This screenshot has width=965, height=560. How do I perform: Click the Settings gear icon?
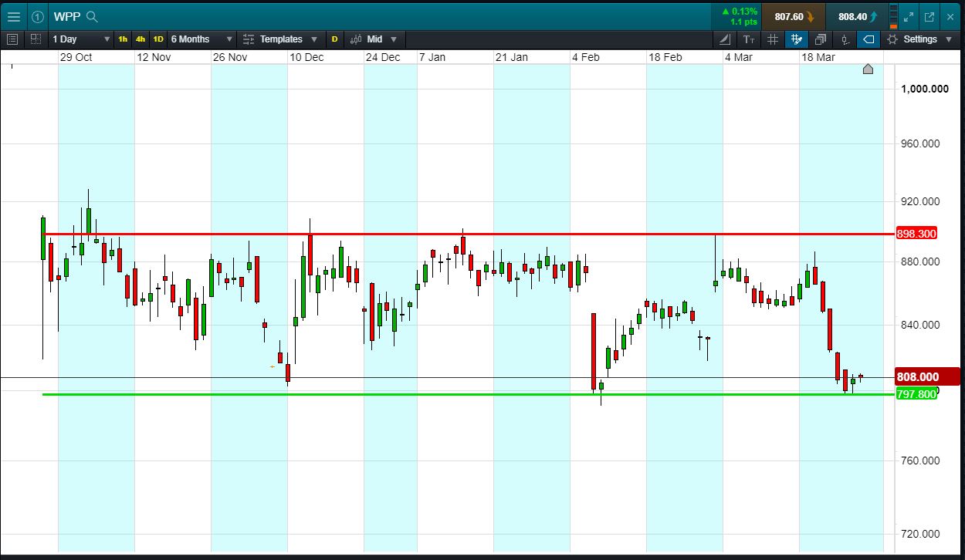[x=892, y=39]
